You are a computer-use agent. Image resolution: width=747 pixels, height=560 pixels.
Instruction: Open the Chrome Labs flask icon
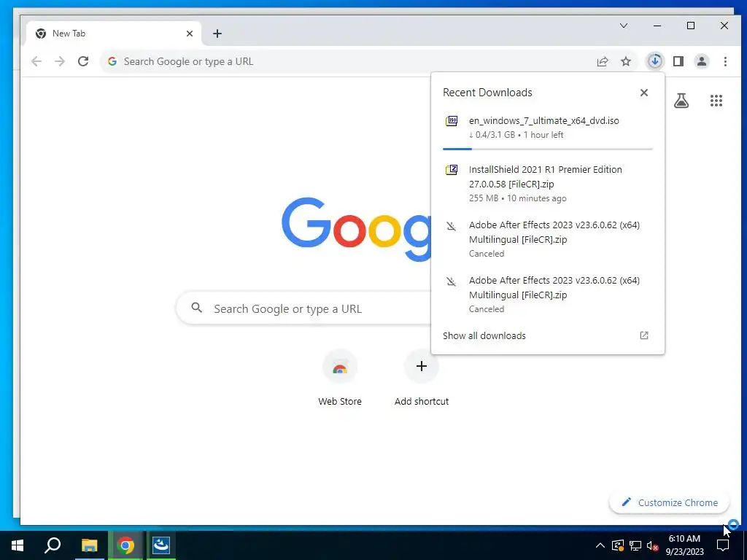point(681,101)
